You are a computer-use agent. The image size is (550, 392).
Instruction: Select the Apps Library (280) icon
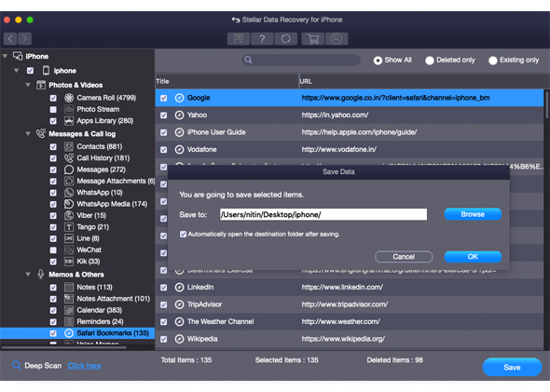point(69,121)
